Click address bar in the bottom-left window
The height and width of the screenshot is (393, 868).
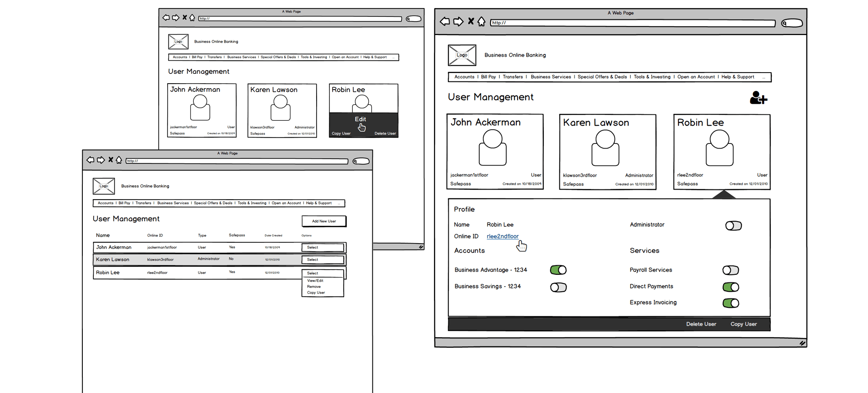click(x=237, y=161)
